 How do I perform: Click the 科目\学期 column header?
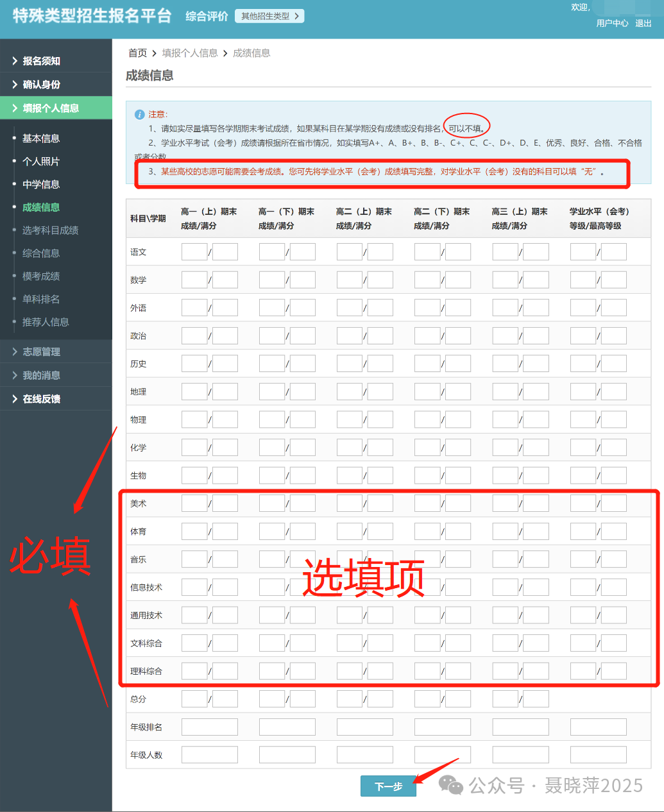tap(148, 219)
